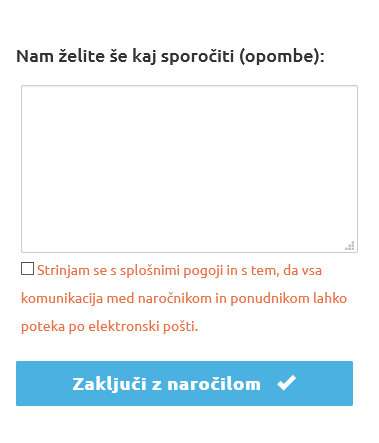Tick the 'Strinjam se s splošnimi pogoji' checkbox
Viewport: 379px width, 443px height.
click(27, 268)
